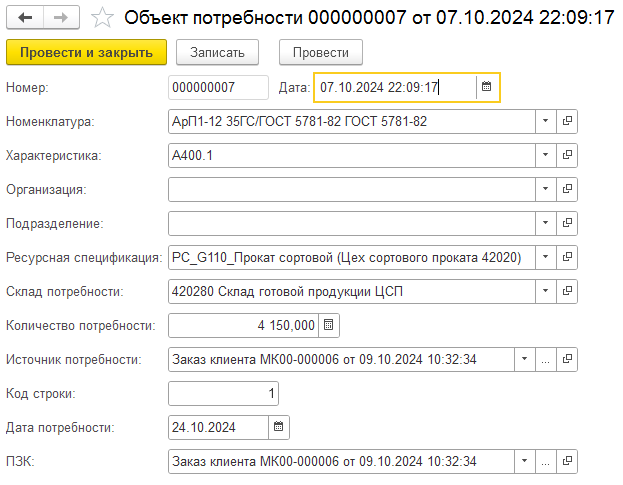The height and width of the screenshot is (485, 623).
Task: Expand the Номенклатура dropdown list
Action: point(545,122)
